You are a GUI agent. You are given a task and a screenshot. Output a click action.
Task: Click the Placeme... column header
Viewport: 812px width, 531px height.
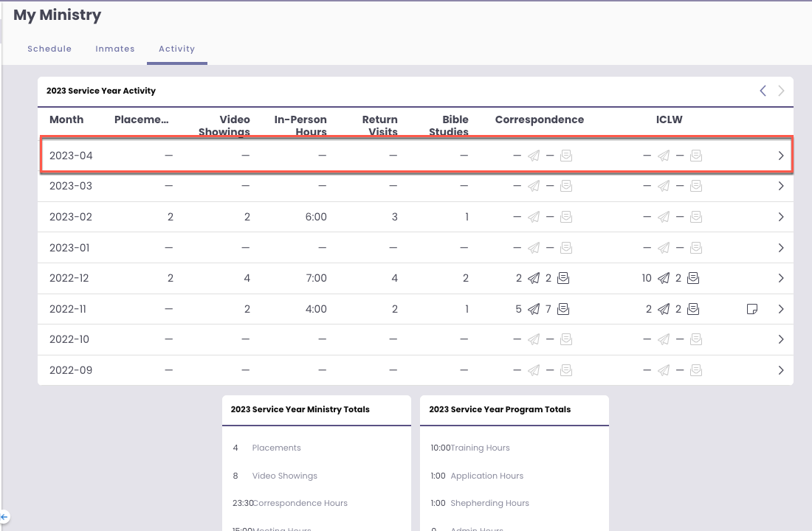pos(142,119)
